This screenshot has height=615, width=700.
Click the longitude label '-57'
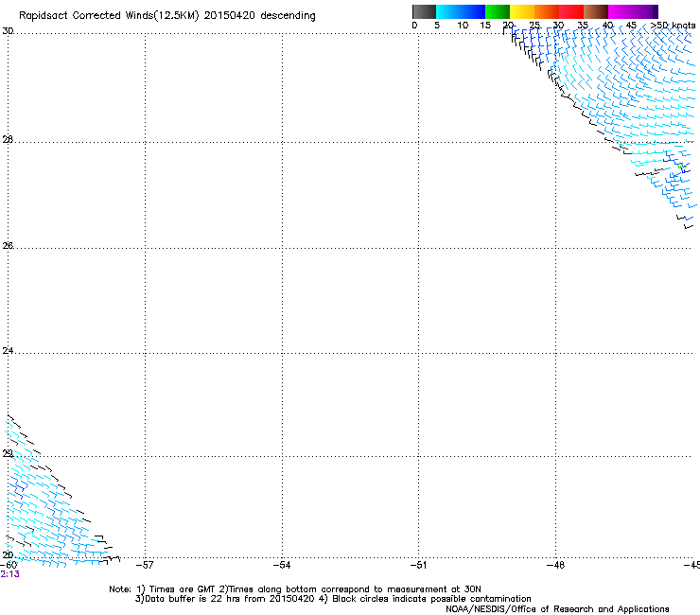(144, 565)
